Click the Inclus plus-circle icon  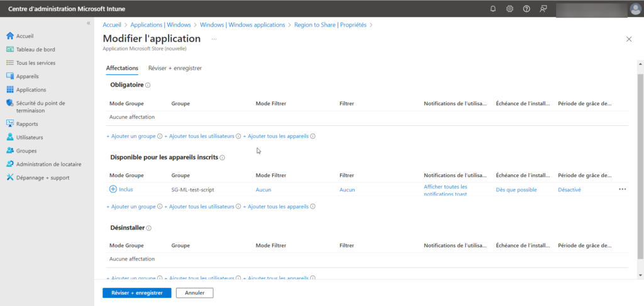pyautogui.click(x=113, y=189)
